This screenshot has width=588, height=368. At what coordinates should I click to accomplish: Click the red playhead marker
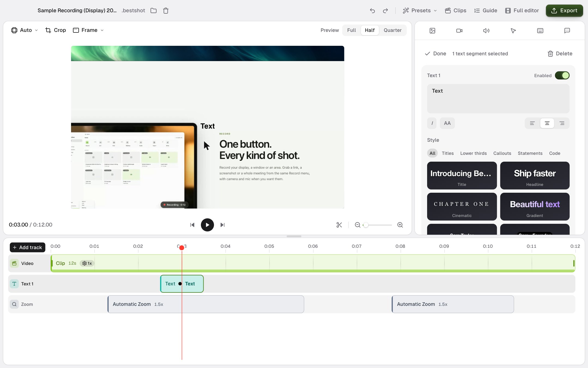click(182, 248)
